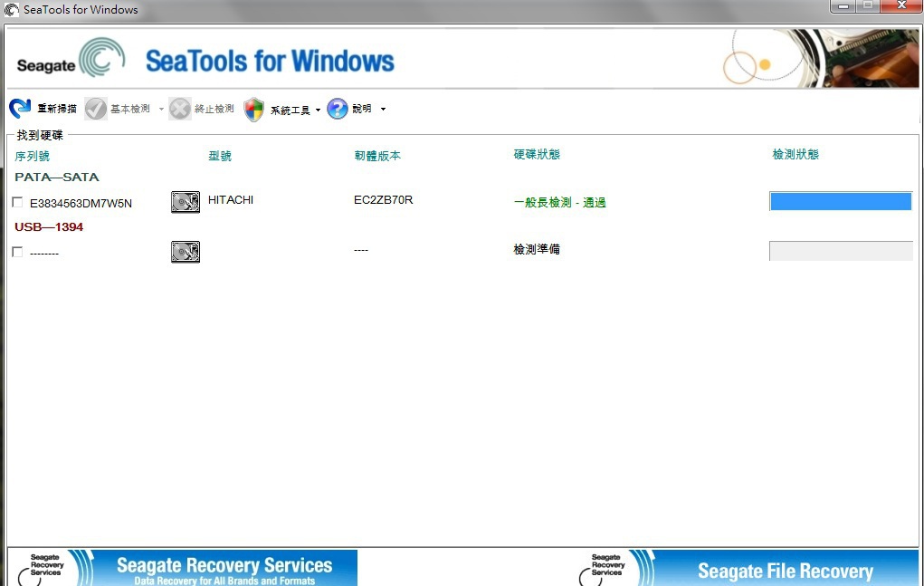Select the USB drive icon in USB—1394 row
This screenshot has height=586, width=924.
[x=186, y=252]
